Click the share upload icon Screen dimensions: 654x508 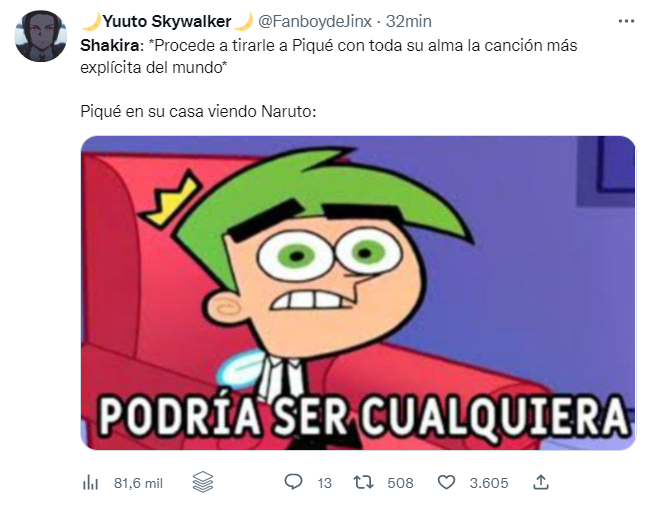coord(541,482)
